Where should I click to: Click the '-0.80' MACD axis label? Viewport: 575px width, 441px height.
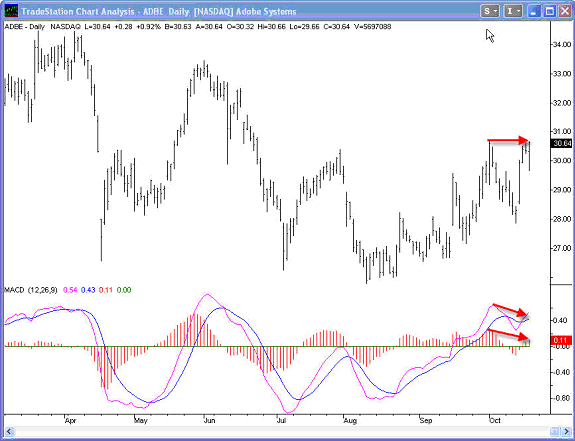click(x=562, y=398)
